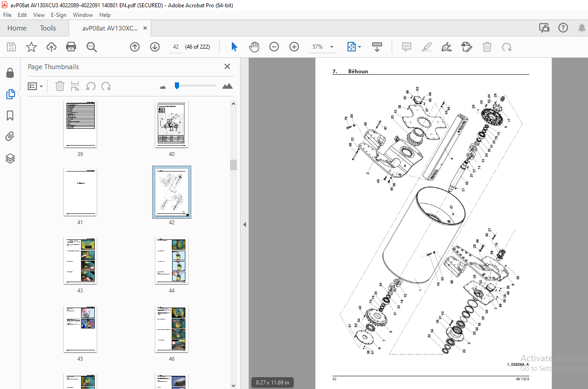Screen dimensions: 588x389
Task: Activate the hand pan tool
Action: point(254,47)
